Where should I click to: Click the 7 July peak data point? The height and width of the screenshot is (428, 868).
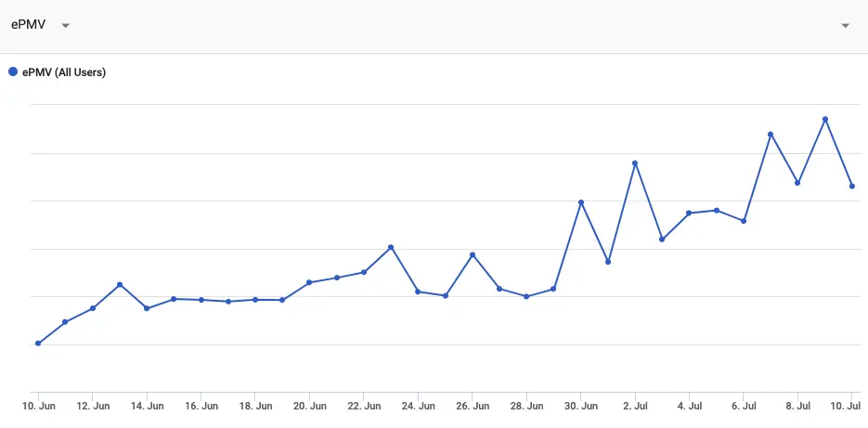click(x=771, y=134)
